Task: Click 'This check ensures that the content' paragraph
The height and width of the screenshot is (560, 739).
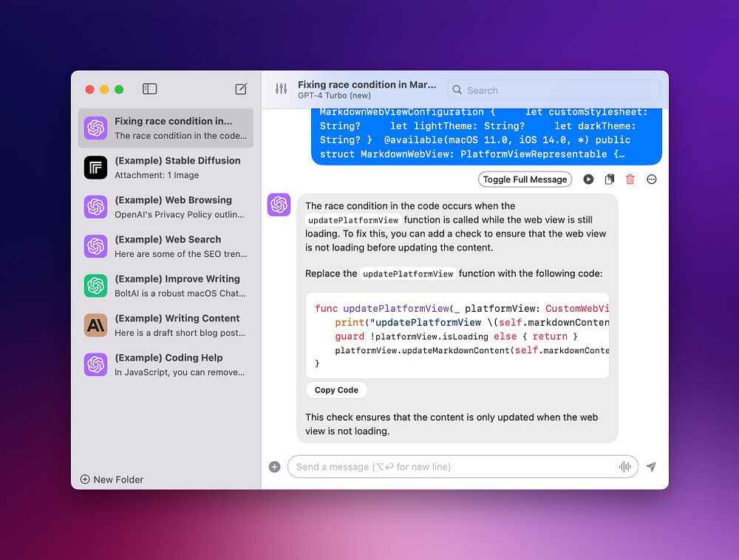Action: click(x=452, y=424)
